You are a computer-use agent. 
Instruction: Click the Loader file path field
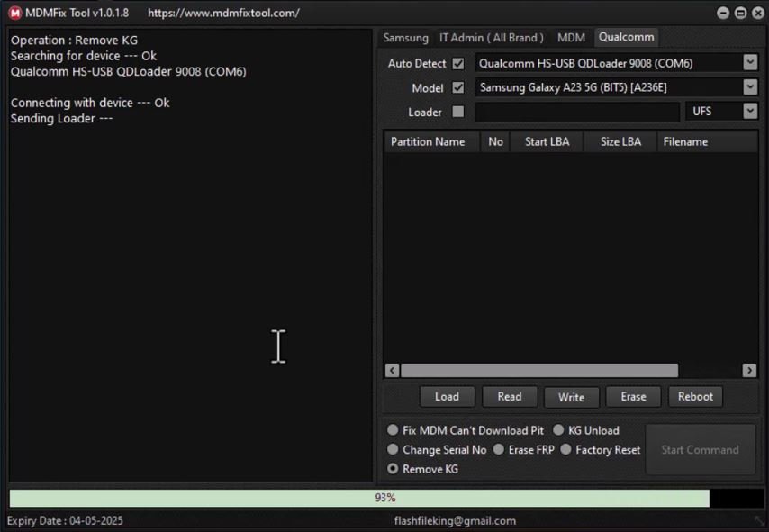pyautogui.click(x=577, y=112)
